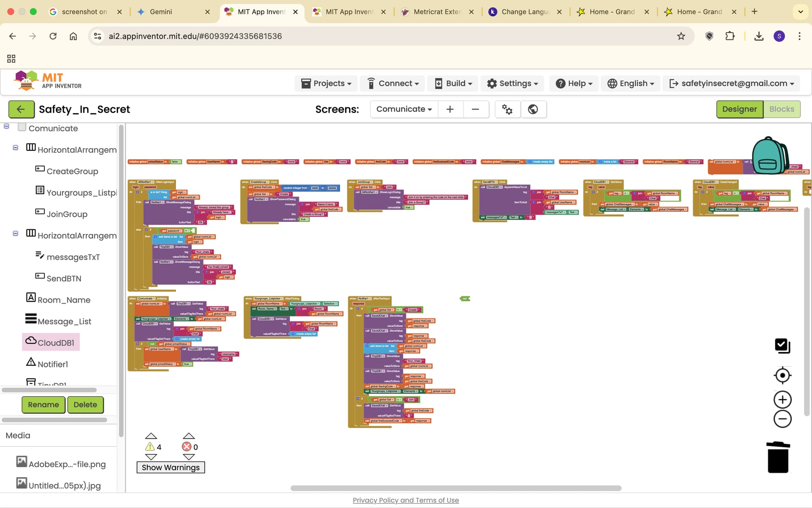Viewport: 812px width, 508px height.
Task: Open the Comunicate screen selector dropdown
Action: [x=404, y=109]
